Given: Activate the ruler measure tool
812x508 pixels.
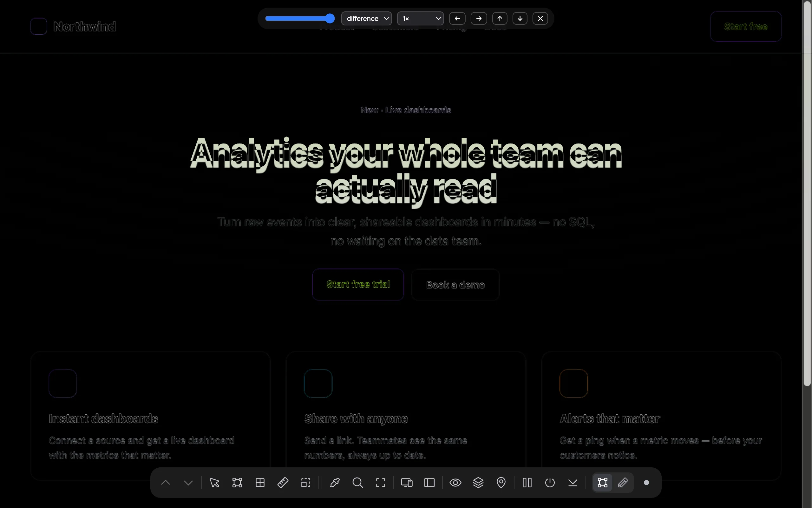Looking at the screenshot, I should tap(283, 483).
